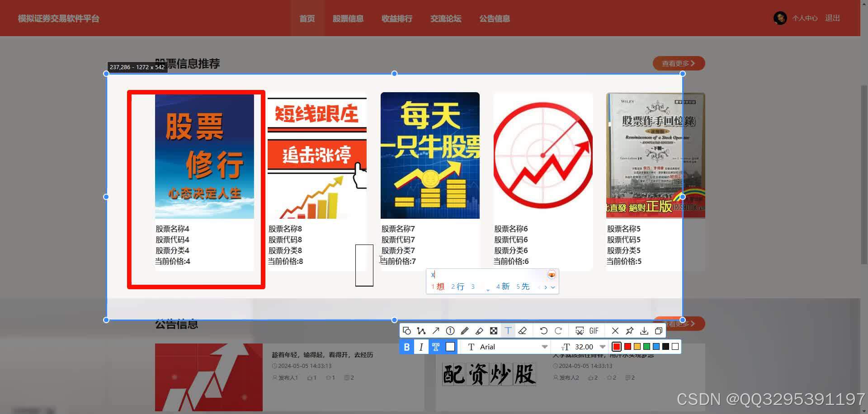This screenshot has width=868, height=414.
Task: Expand the IME candidate list
Action: [553, 287]
